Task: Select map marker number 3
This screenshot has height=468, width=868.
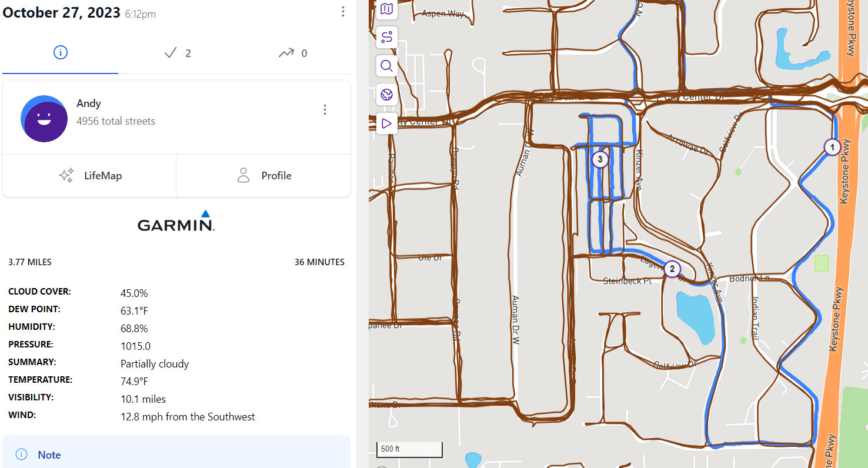Action: tap(599, 159)
